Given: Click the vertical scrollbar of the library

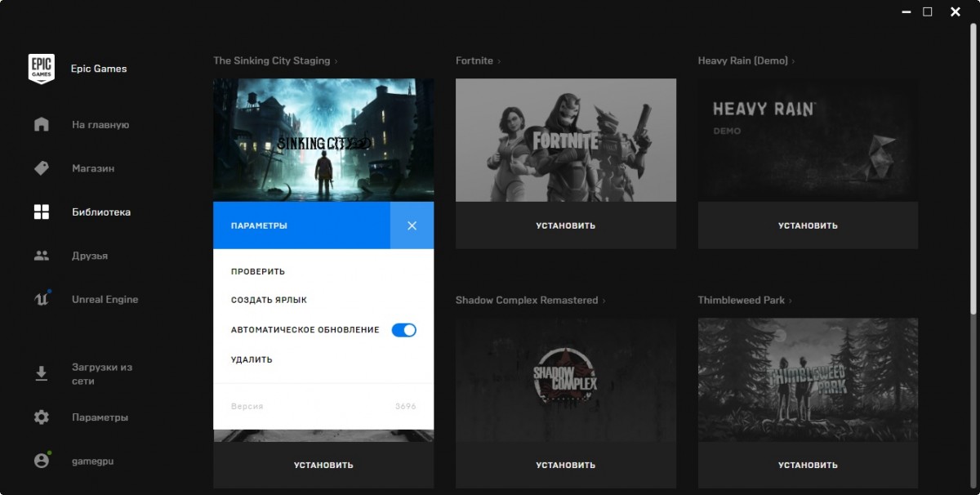Looking at the screenshot, I should pos(973,167).
